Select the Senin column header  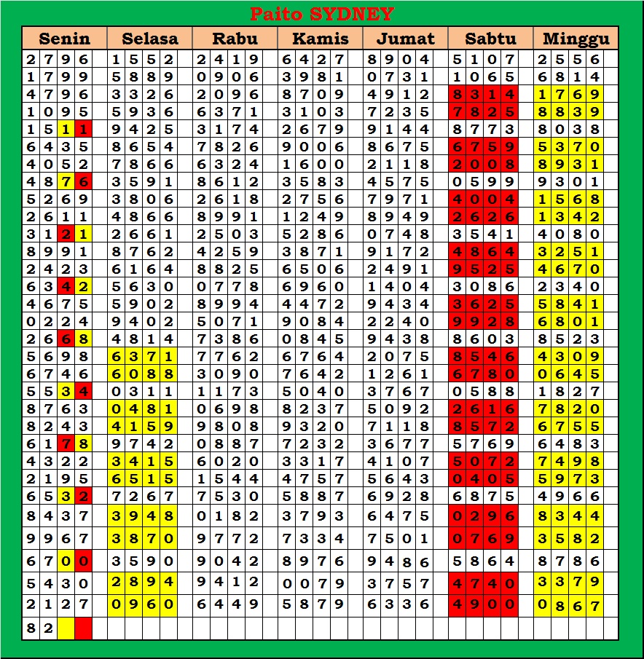[64, 39]
